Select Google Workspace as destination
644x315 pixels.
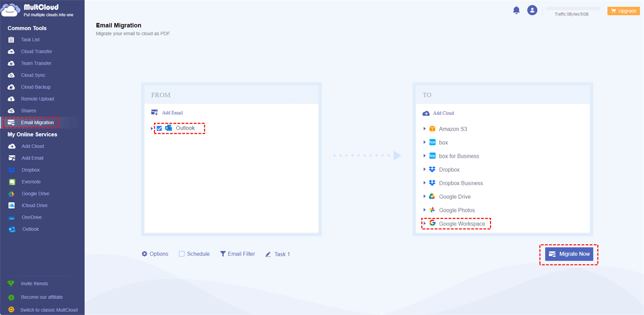pos(462,223)
